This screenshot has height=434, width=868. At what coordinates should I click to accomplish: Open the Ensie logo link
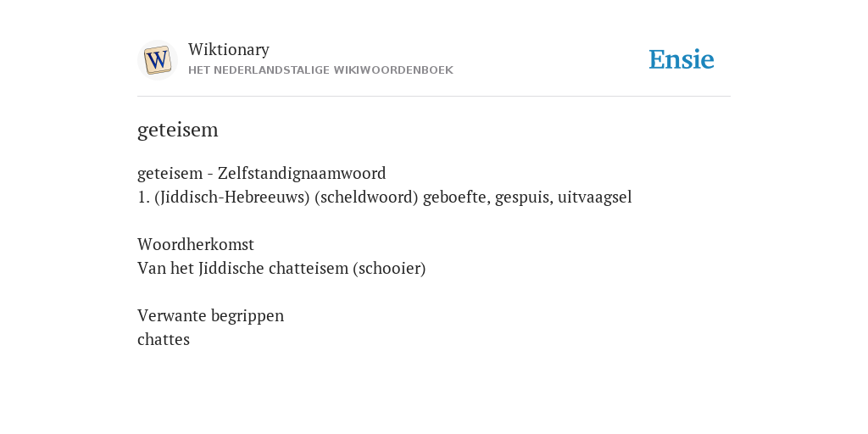[x=682, y=59]
